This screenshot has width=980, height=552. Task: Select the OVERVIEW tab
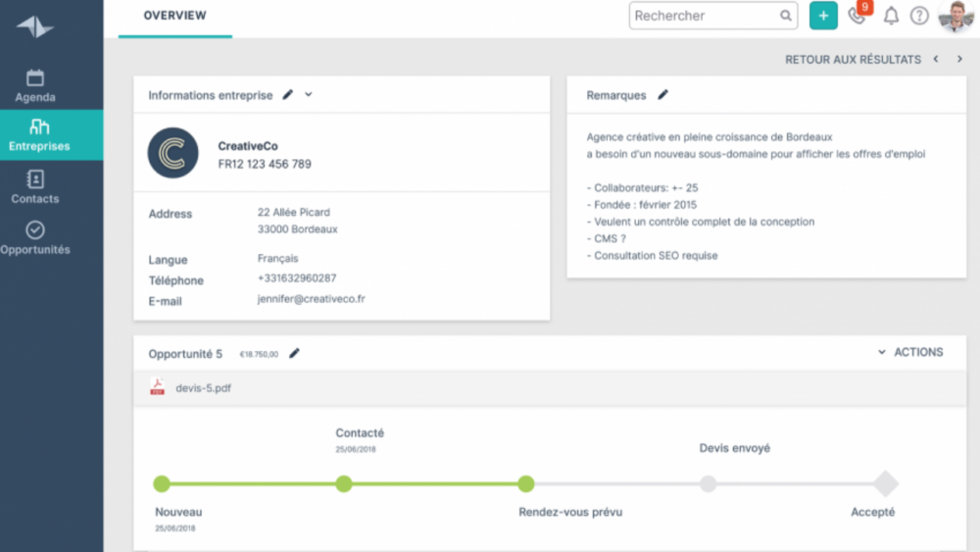tap(174, 16)
